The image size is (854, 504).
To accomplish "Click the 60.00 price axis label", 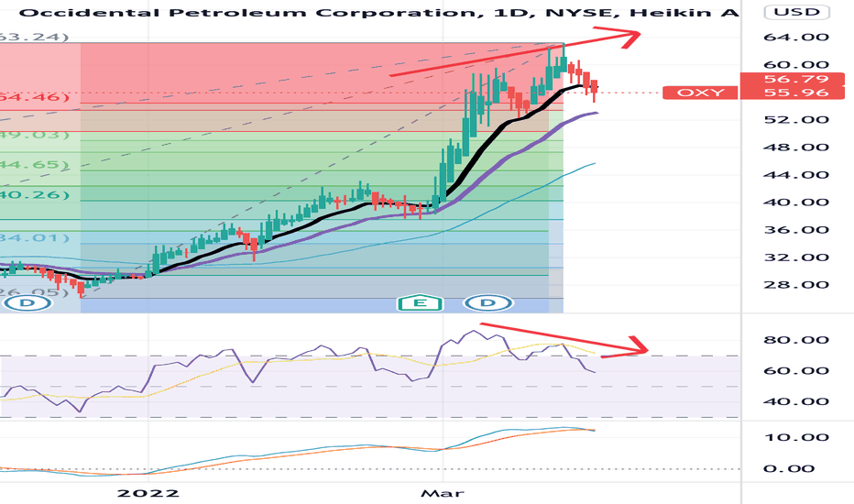I will pos(796,65).
